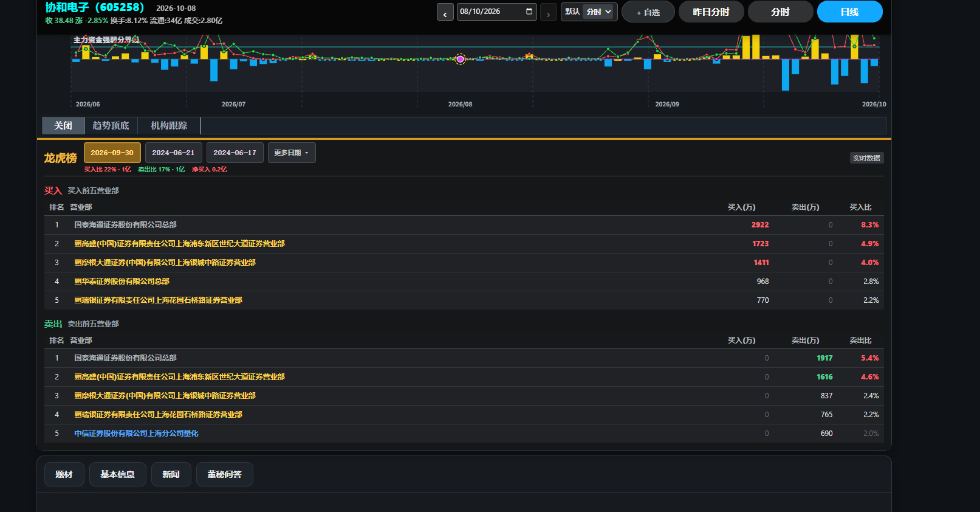
Task: Click 国泰海通证券股份有限公司总部 in the sell list
Action: [125, 358]
